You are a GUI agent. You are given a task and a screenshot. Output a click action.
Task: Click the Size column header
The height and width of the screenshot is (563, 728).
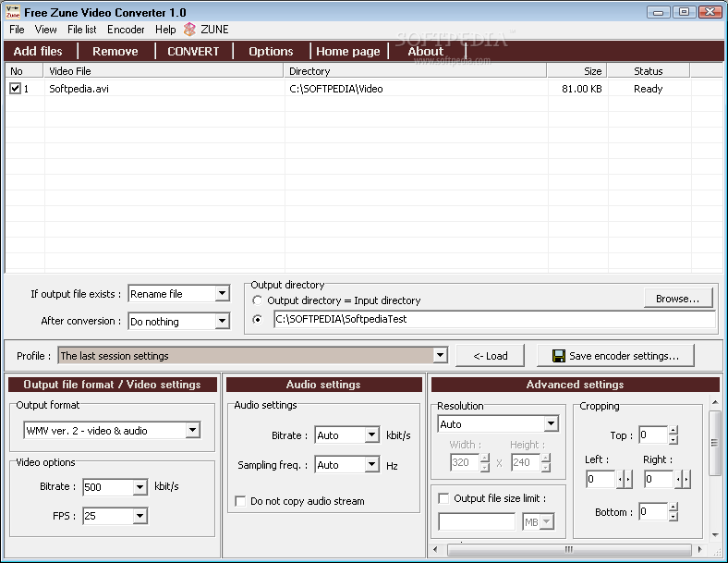point(577,71)
